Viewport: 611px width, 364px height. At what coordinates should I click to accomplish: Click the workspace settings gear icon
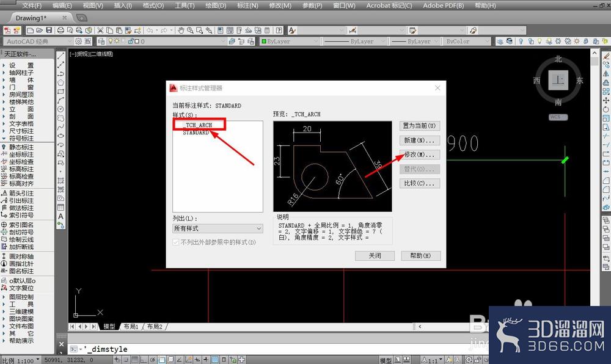pyautogui.click(x=78, y=42)
